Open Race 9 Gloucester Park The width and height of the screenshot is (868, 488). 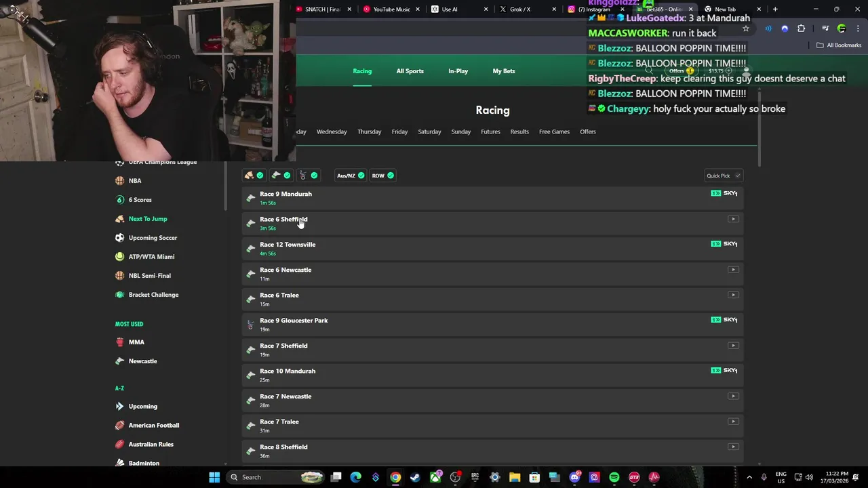(493, 324)
